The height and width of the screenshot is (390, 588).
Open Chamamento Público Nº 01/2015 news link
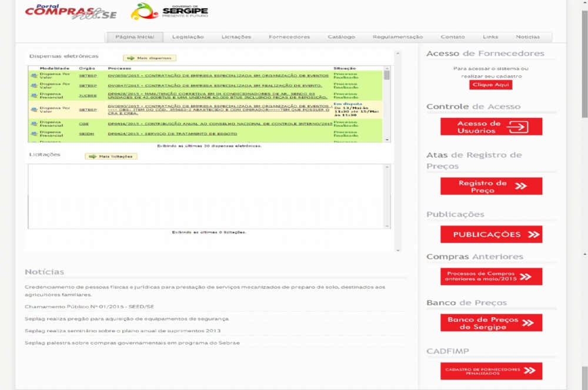pos(89,307)
